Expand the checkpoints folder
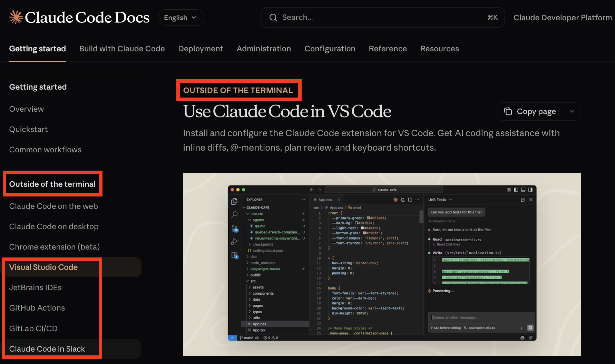This screenshot has width=615, height=364. (261, 244)
